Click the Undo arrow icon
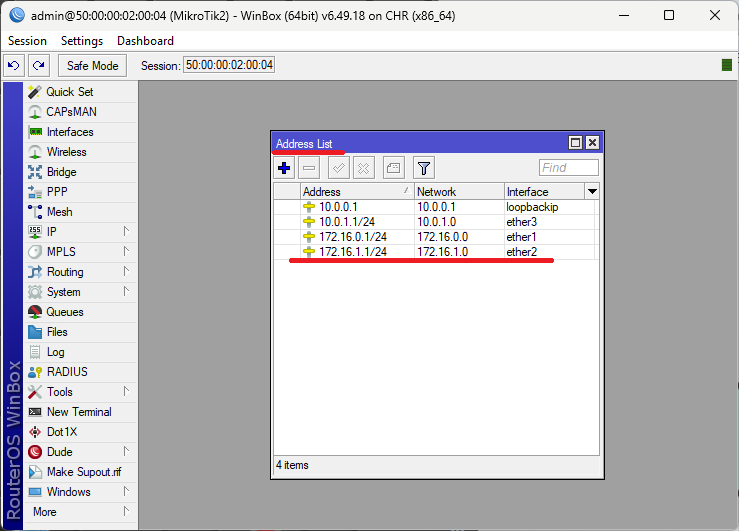 tap(14, 65)
